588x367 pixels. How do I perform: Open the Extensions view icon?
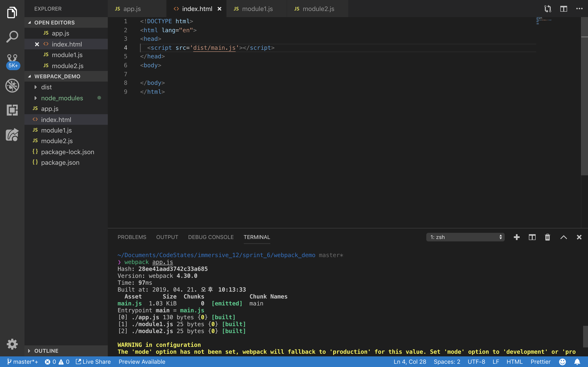[12, 110]
